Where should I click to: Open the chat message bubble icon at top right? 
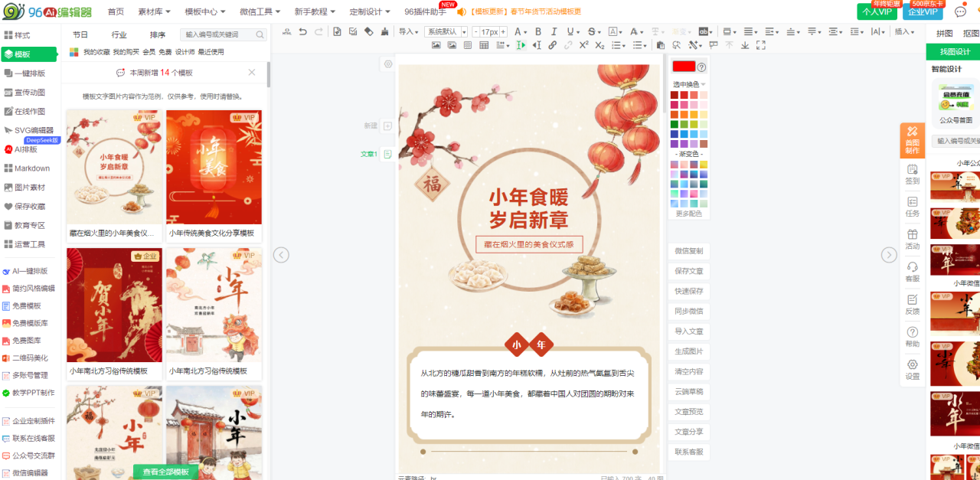[960, 11]
